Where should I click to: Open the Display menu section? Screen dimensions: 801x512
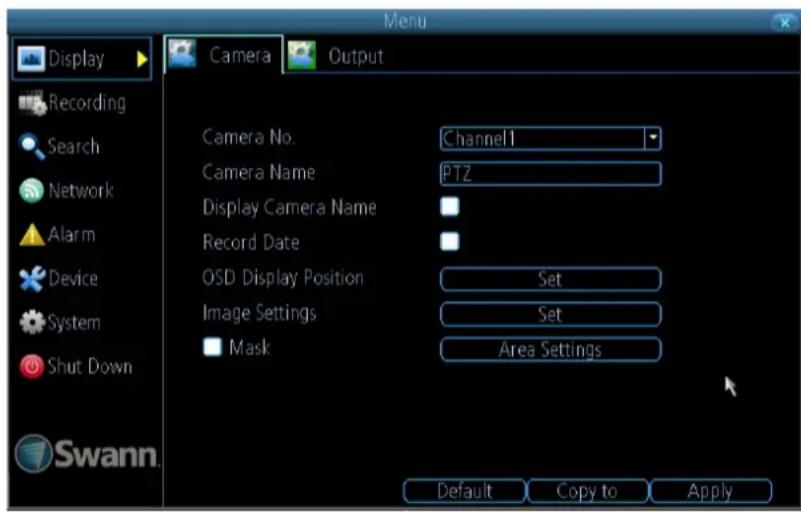(82, 59)
